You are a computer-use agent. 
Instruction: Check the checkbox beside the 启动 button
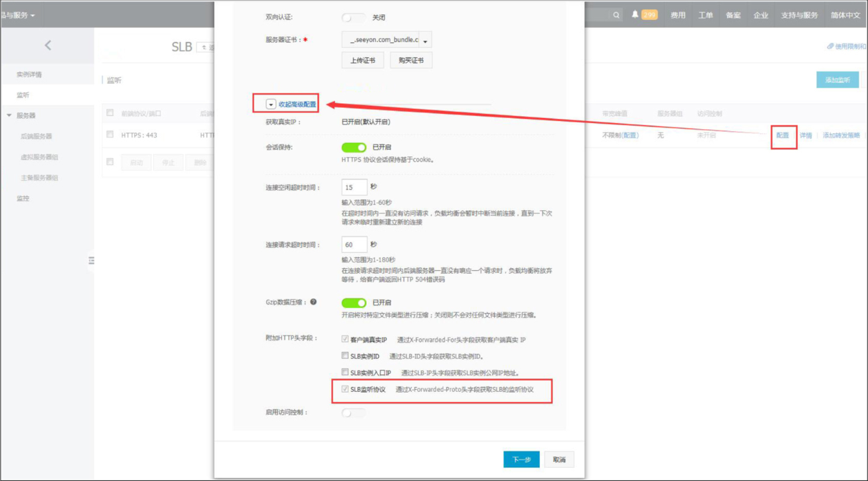pyautogui.click(x=110, y=162)
